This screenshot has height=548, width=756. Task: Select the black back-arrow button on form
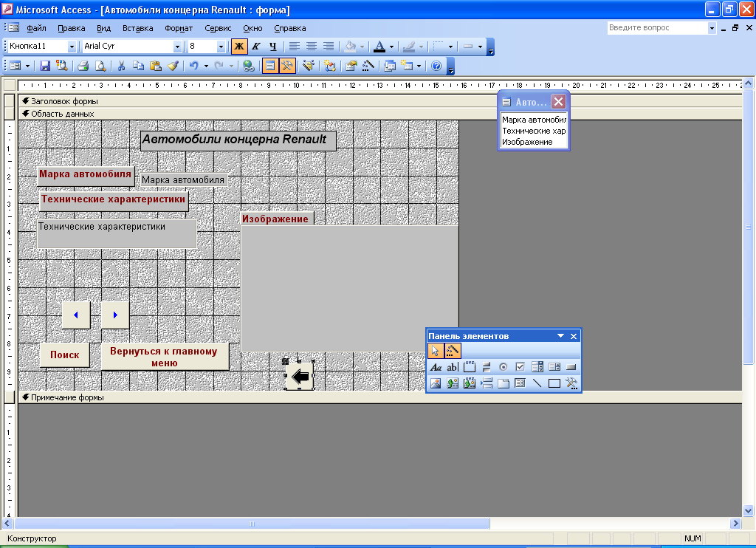(300, 376)
